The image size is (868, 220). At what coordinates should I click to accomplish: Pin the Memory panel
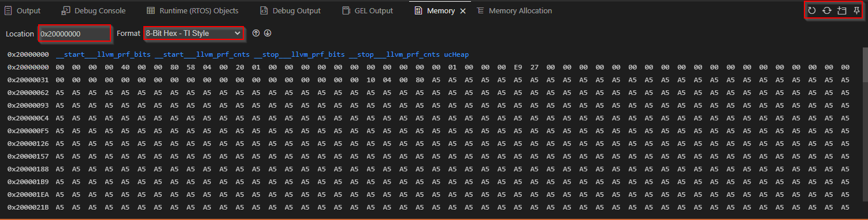click(x=856, y=10)
